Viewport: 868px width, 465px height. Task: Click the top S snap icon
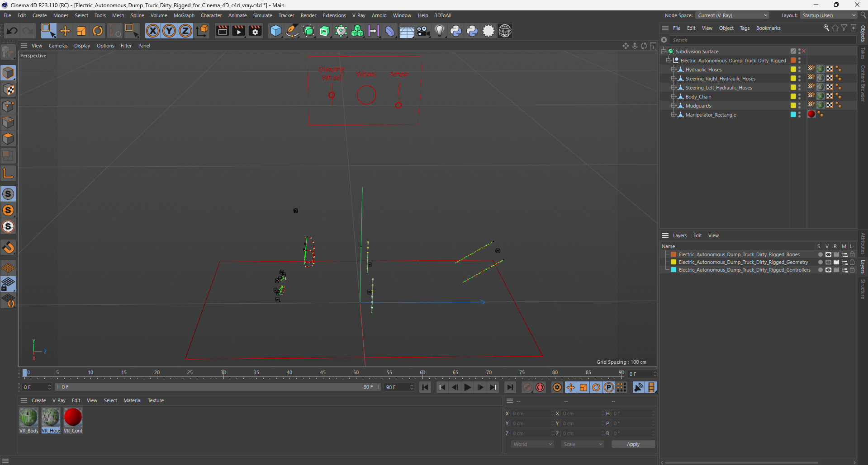pyautogui.click(x=8, y=194)
